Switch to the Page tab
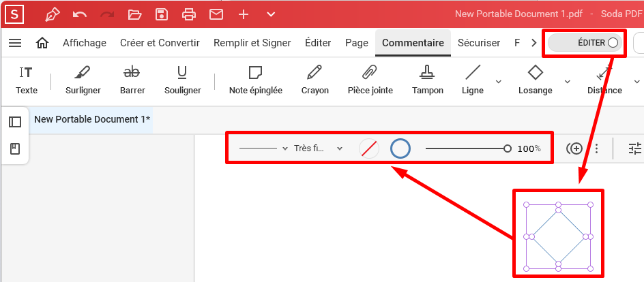The image size is (644, 282). 357,43
